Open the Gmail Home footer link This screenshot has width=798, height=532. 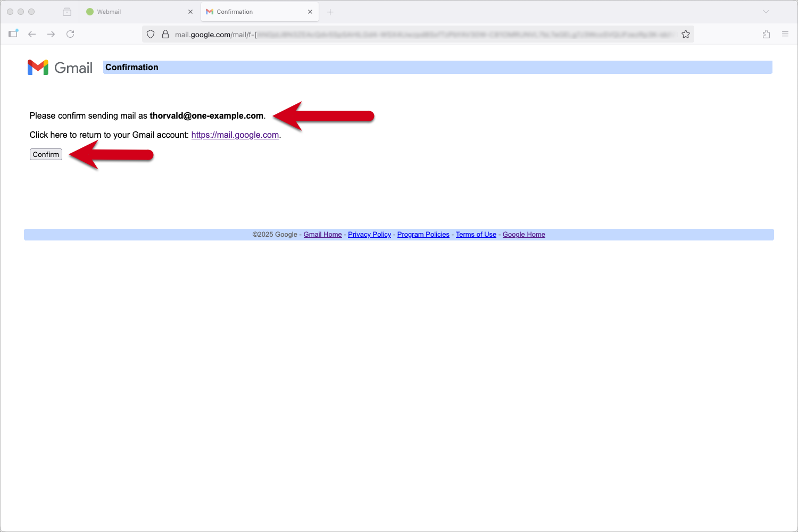tap(322, 235)
